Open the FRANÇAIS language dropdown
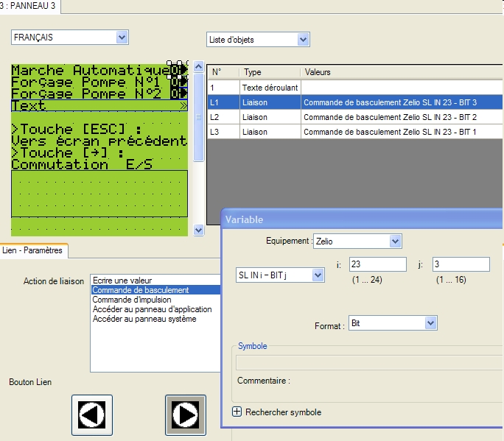Image resolution: width=504 pixels, height=441 pixels. [x=122, y=38]
